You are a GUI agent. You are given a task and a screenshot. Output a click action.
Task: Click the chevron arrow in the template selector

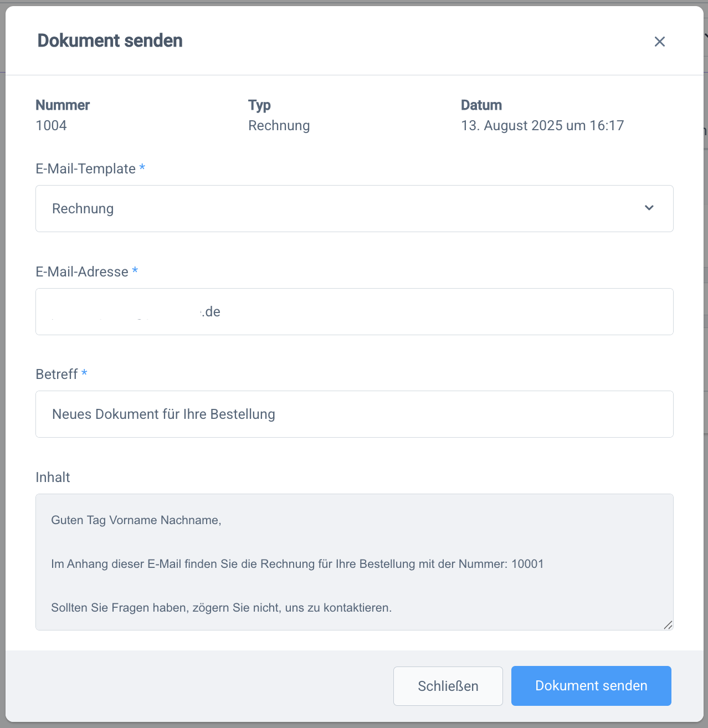(649, 208)
